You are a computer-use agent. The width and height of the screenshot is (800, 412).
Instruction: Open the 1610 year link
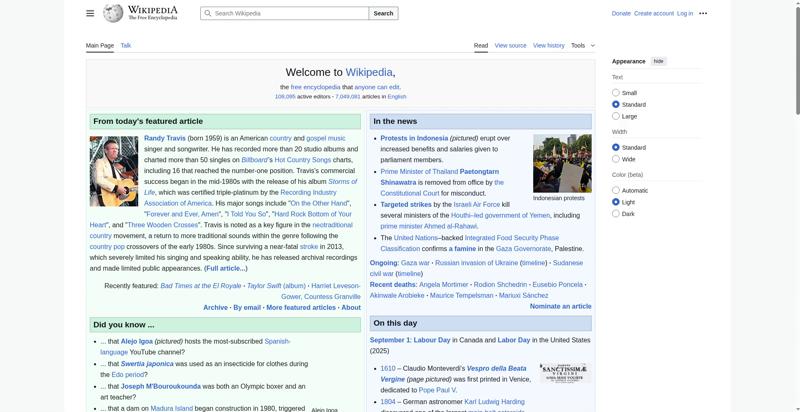[x=388, y=368]
